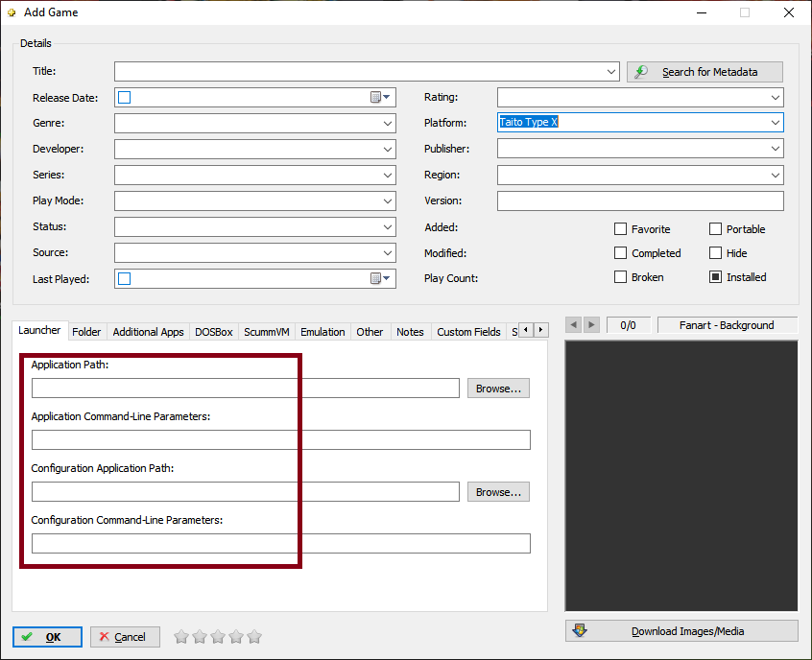Viewport: 812px width, 660px height.
Task: Switch to the Notes tab
Action: (410, 332)
